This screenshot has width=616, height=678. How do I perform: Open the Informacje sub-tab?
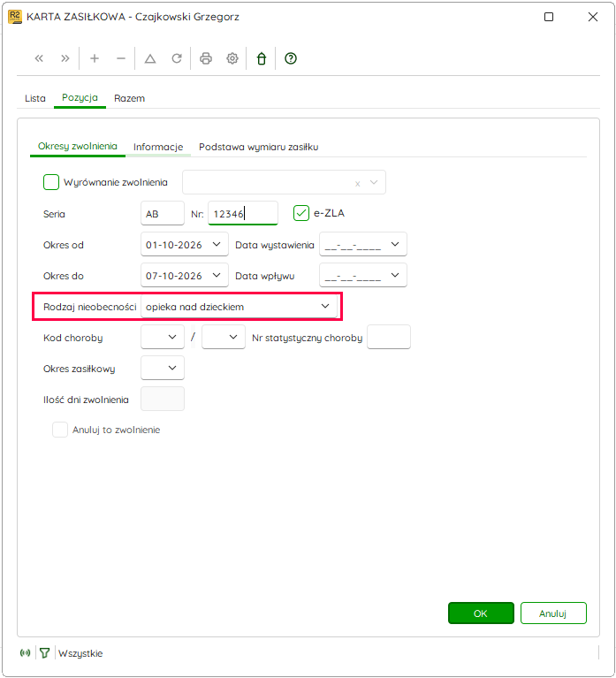[158, 147]
